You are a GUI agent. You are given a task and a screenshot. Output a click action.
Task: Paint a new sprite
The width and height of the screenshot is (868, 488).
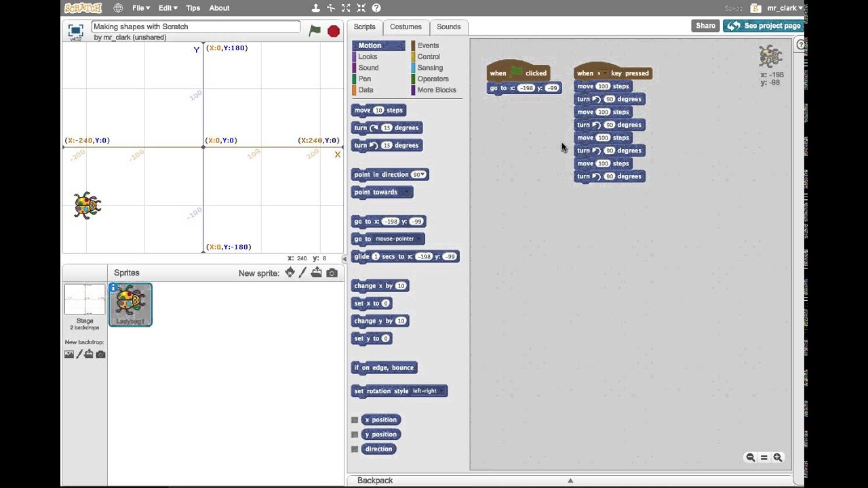click(303, 272)
